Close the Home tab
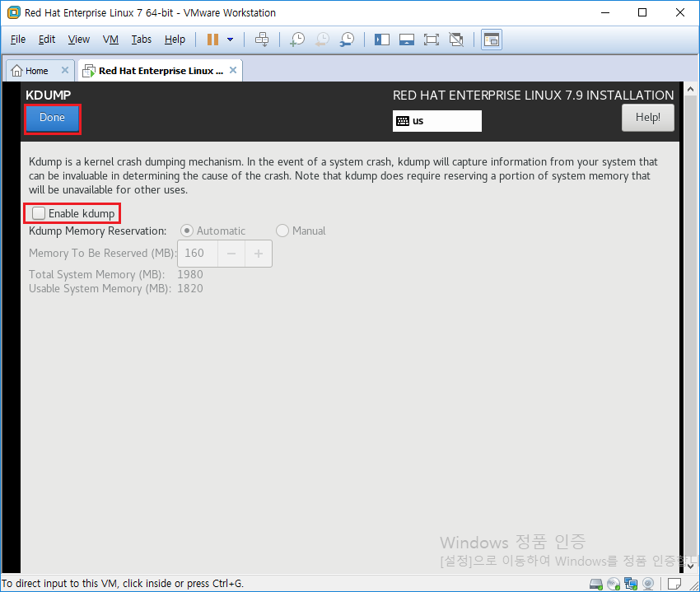 tap(65, 70)
